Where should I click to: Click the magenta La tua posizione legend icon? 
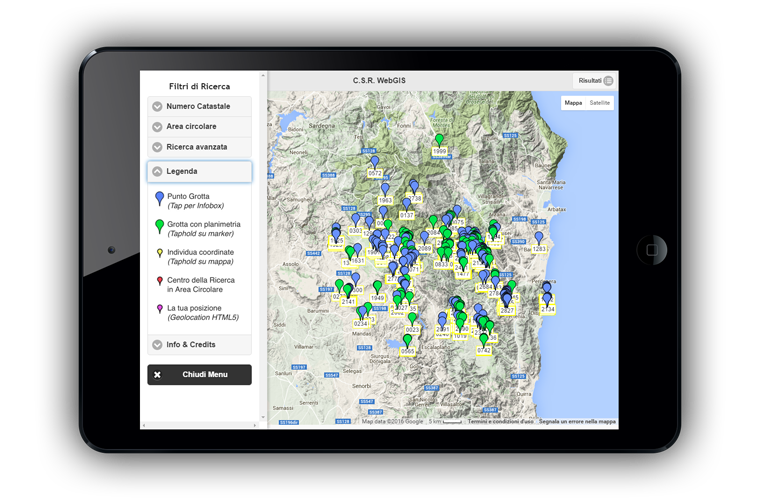click(x=159, y=308)
